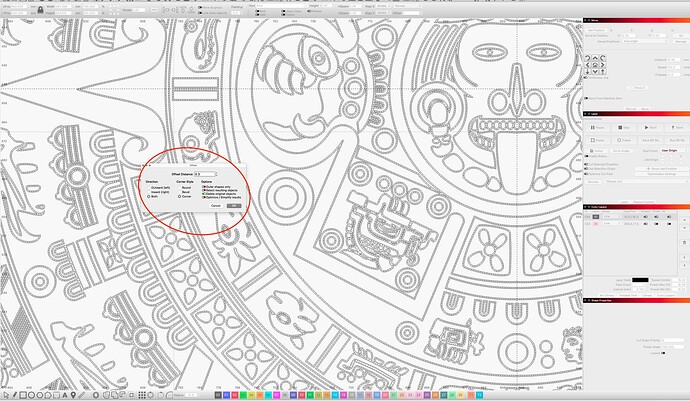Click the Offset Shapes toolbar icon
The image size is (690, 401).
95,395
